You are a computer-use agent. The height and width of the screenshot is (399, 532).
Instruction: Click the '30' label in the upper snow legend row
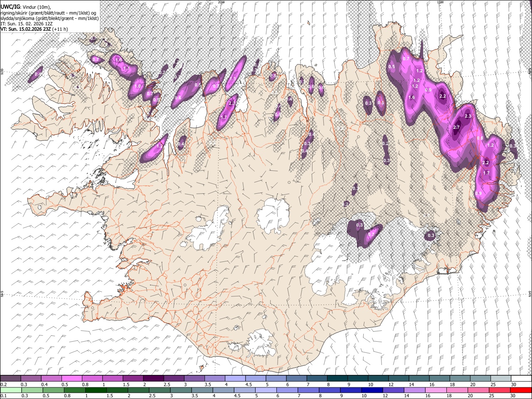click(x=513, y=384)
